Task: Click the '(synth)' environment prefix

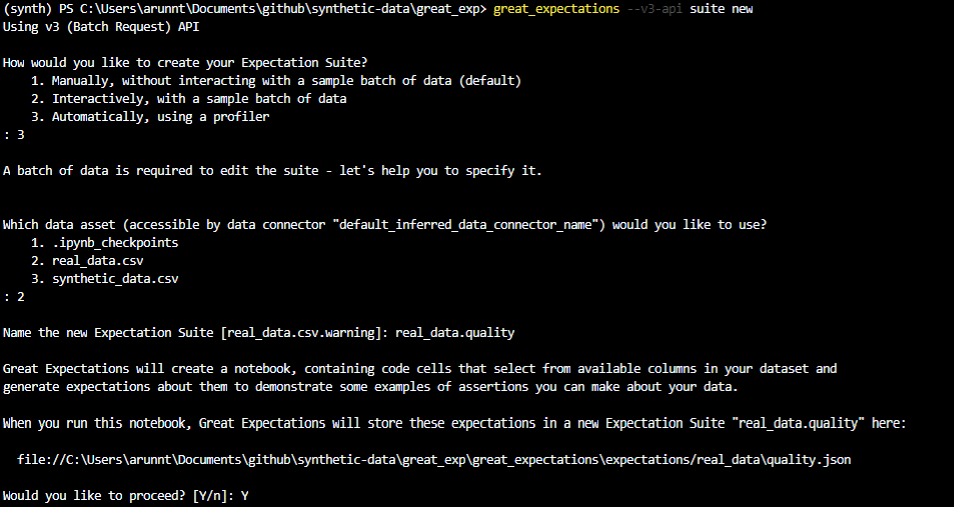Action: tap(26, 9)
